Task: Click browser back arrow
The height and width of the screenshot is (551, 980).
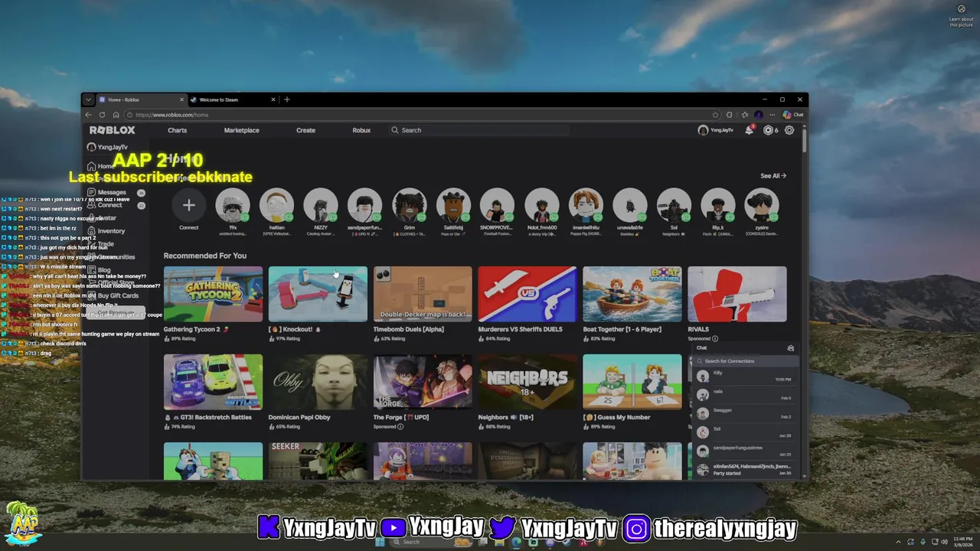Action: pyautogui.click(x=88, y=115)
